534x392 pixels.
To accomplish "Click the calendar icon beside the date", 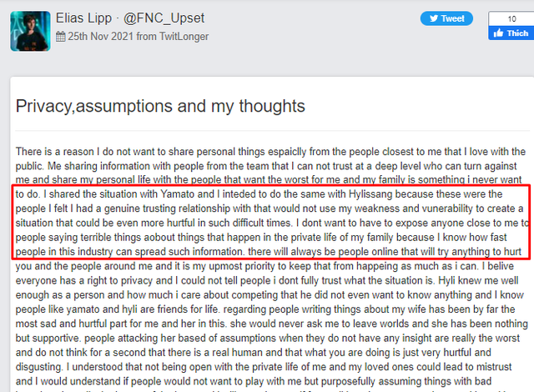I will click(61, 37).
